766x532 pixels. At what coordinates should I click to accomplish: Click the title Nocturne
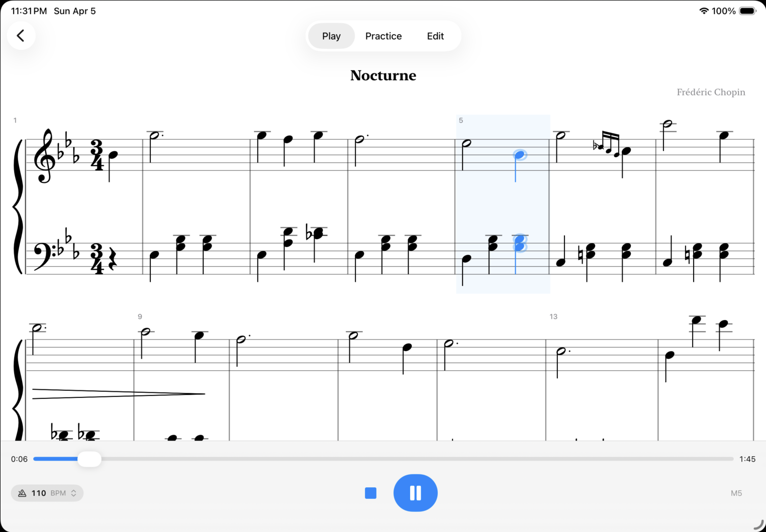[x=383, y=75]
